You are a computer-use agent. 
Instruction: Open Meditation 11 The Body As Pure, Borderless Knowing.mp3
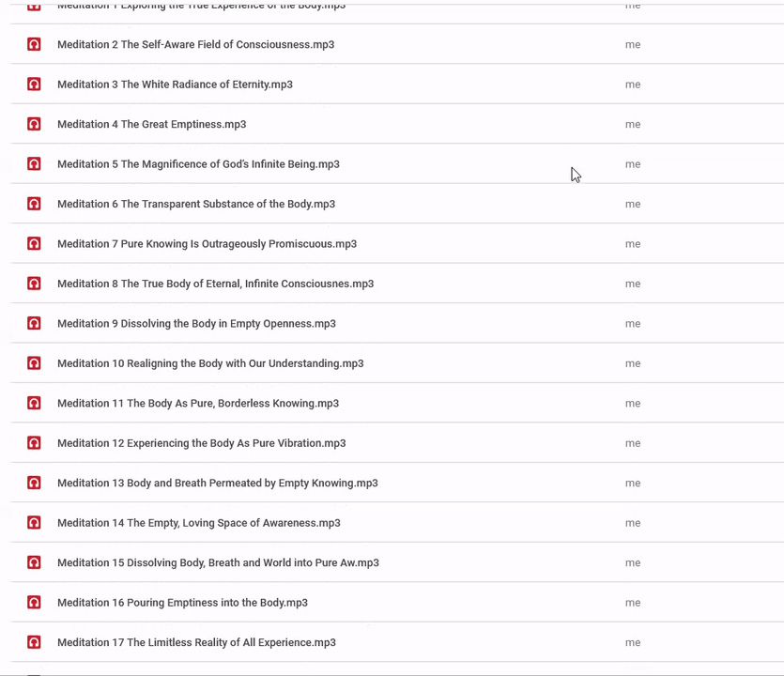[198, 404]
